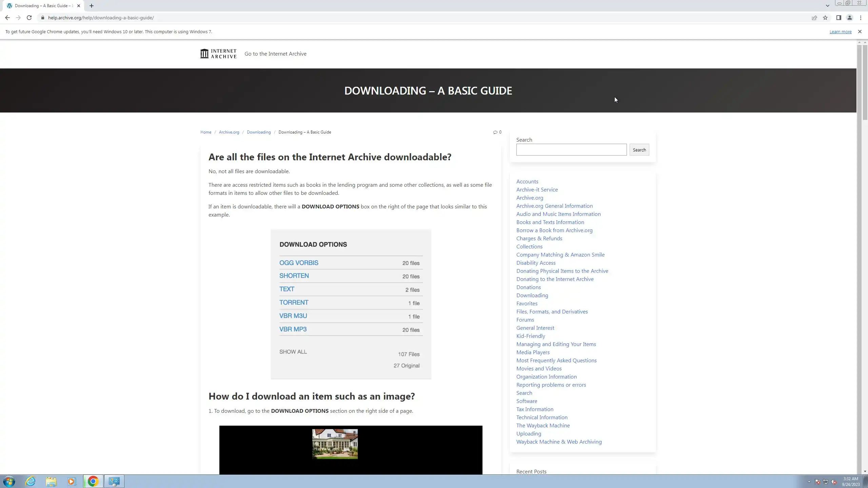Screen dimensions: 868x488
Task: Go back with the browser back arrow
Action: click(7, 18)
